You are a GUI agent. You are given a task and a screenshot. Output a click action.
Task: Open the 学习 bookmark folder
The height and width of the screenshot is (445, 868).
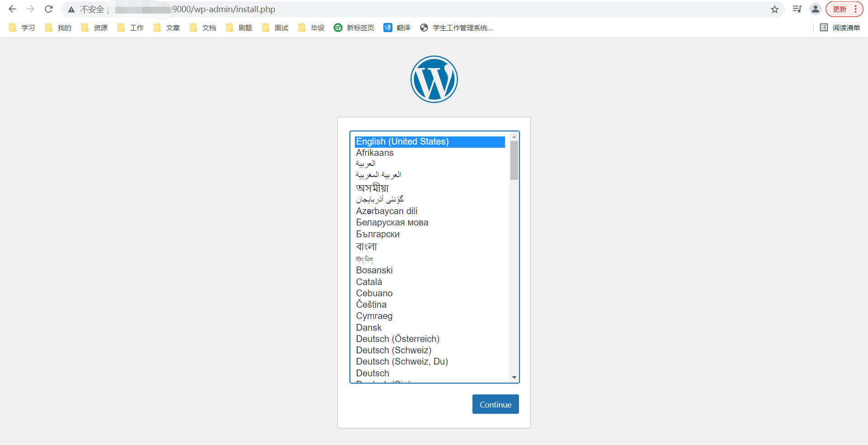pyautogui.click(x=22, y=28)
